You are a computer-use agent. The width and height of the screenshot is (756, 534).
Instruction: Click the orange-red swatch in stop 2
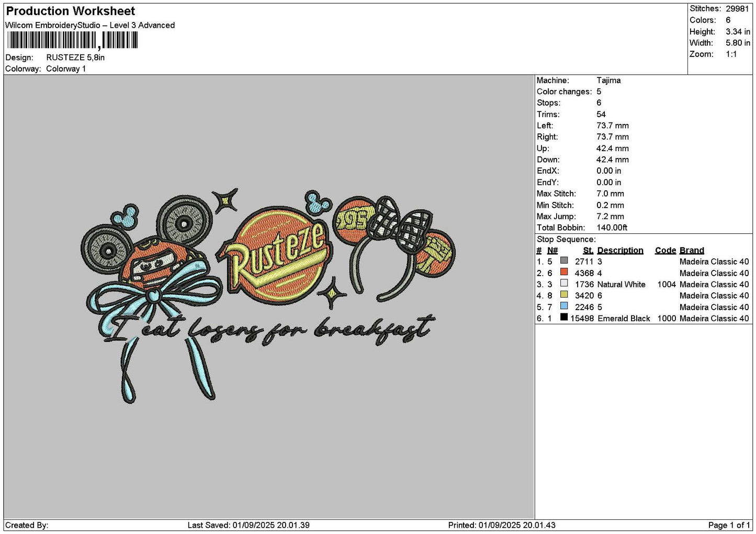[563, 272]
